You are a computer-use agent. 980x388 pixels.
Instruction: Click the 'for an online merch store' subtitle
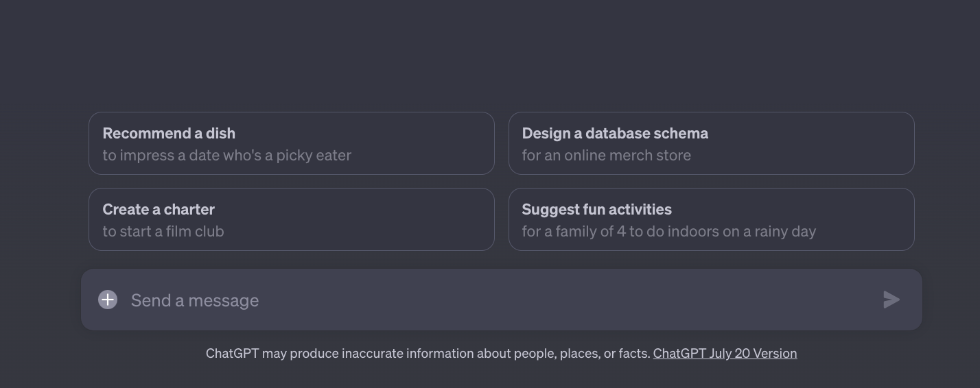[x=606, y=156]
